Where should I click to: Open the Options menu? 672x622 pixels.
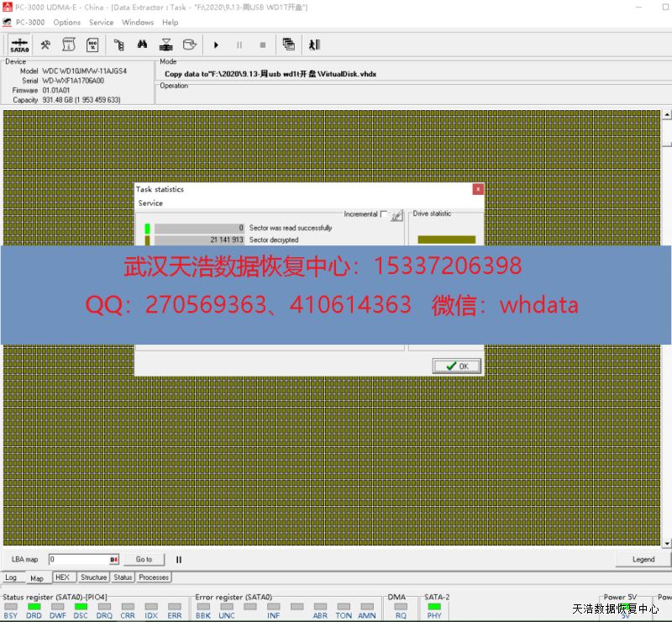(x=67, y=23)
